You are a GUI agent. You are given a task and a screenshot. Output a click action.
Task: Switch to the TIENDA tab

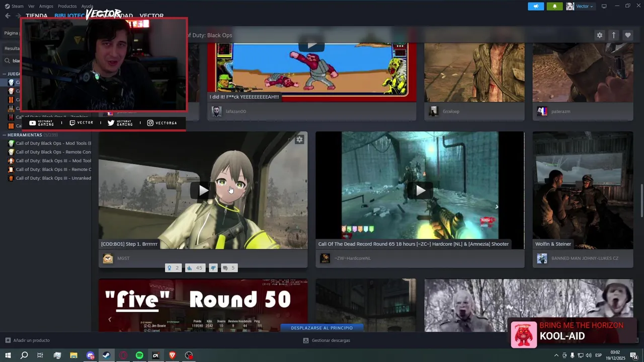[36, 16]
